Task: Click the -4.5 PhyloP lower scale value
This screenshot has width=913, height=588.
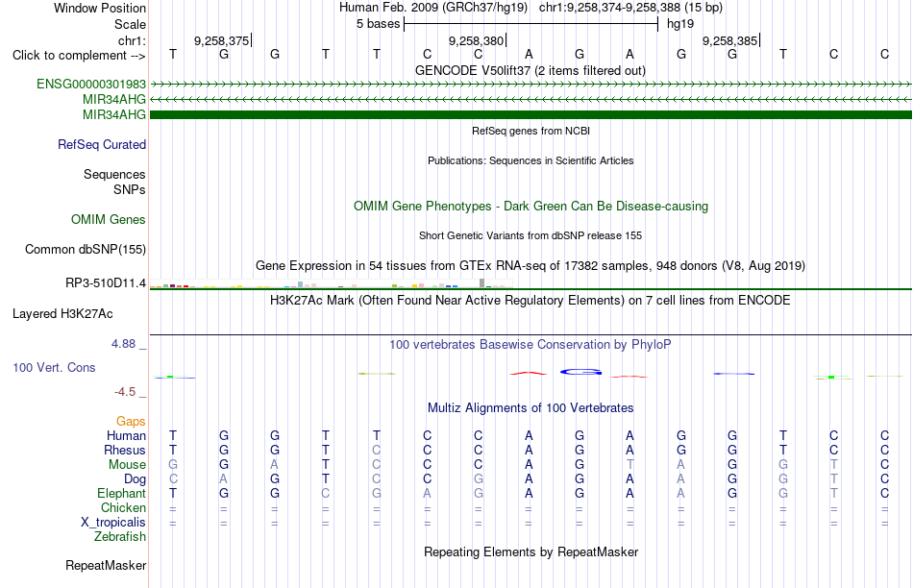Action: 125,392
